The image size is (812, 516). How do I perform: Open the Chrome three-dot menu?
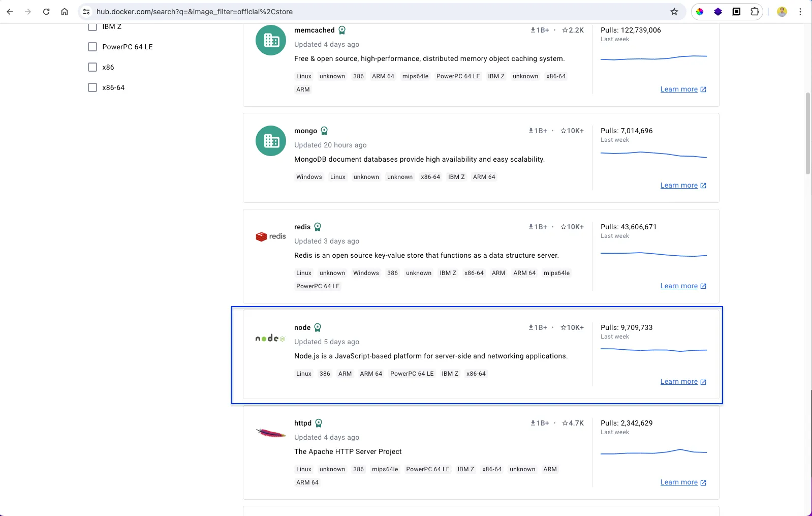point(800,12)
